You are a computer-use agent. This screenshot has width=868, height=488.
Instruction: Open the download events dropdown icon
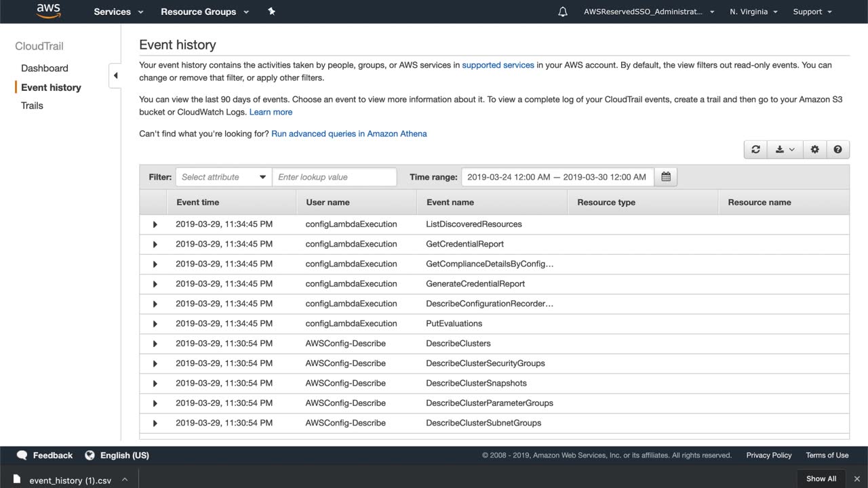[785, 150]
